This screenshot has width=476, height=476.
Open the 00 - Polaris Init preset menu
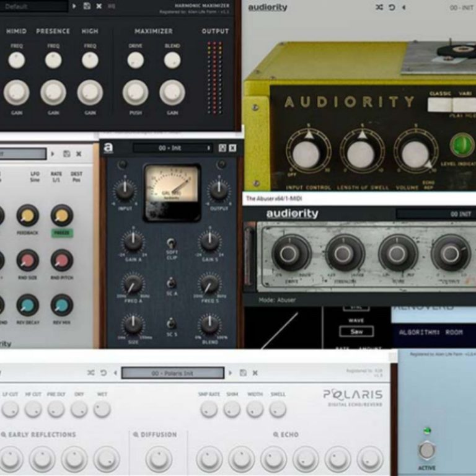172,372
